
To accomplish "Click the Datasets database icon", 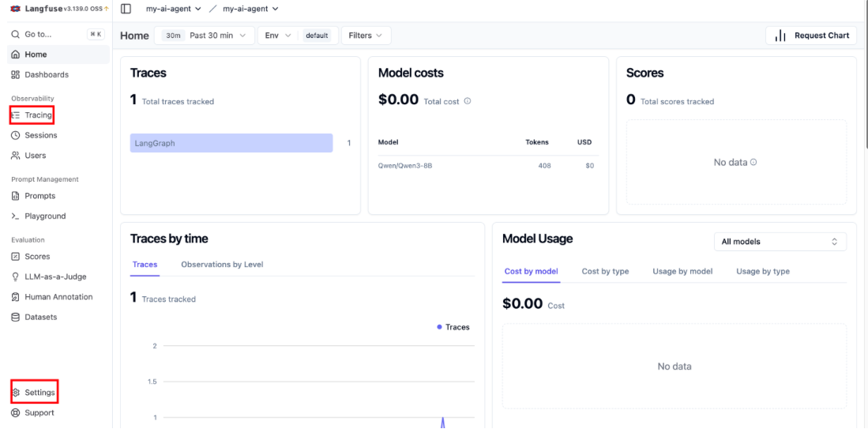I will [16, 318].
